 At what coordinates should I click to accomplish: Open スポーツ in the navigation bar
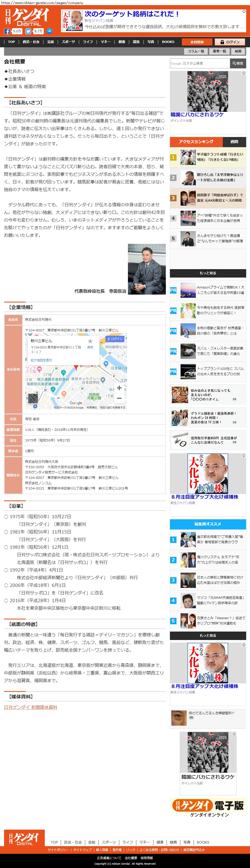68,42
